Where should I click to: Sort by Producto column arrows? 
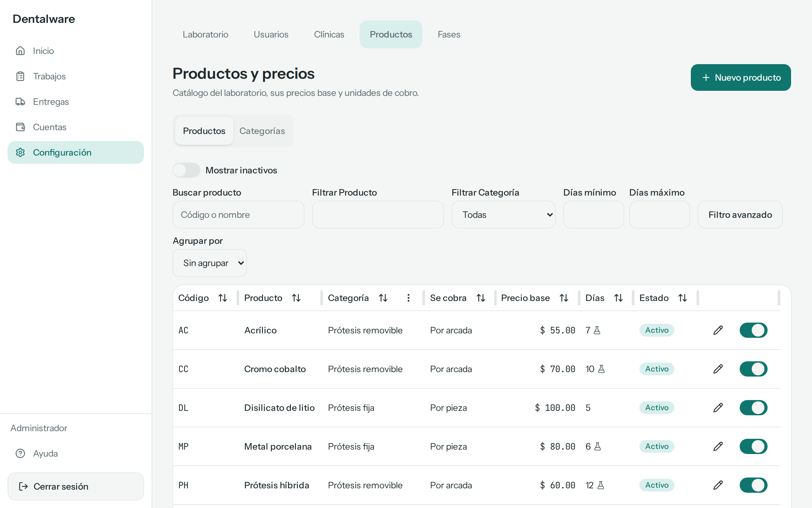coord(296,298)
